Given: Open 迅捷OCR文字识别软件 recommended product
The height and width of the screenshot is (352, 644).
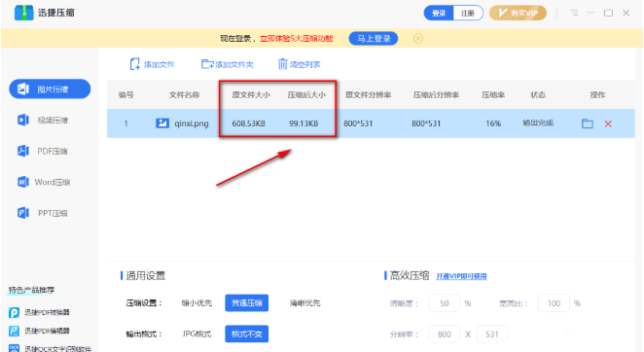Looking at the screenshot, I should (51, 348).
